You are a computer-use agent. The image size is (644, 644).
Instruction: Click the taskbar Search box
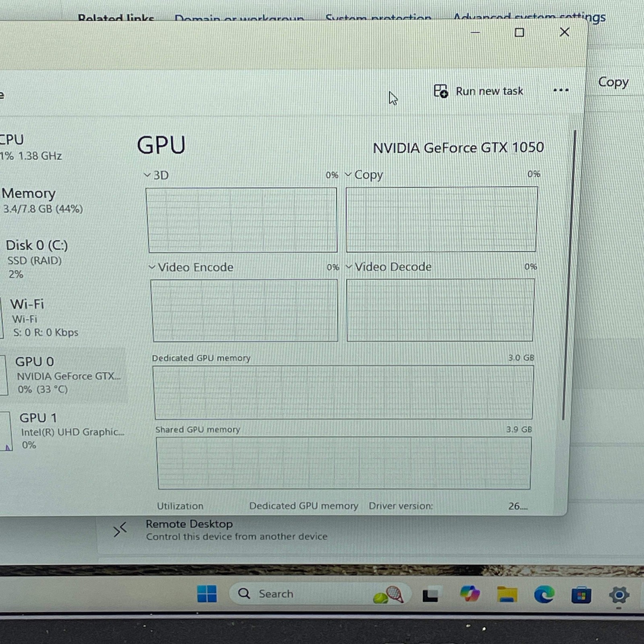point(320,594)
